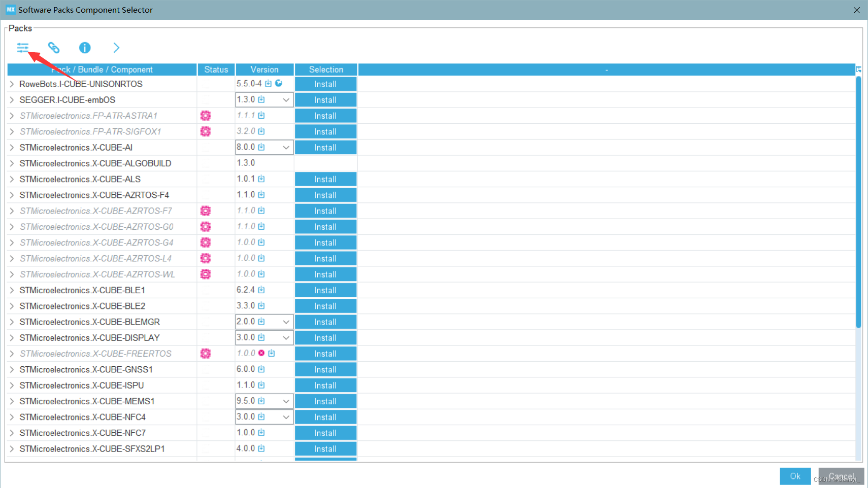This screenshot has width=868, height=488.
Task: Install the RoweBots.I-CUBE-UNISONRTOS pack
Action: pos(325,84)
